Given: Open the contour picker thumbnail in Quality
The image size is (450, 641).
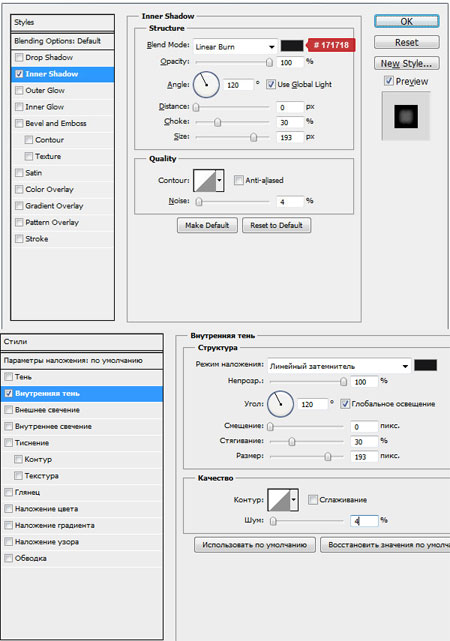Looking at the screenshot, I should 204,180.
